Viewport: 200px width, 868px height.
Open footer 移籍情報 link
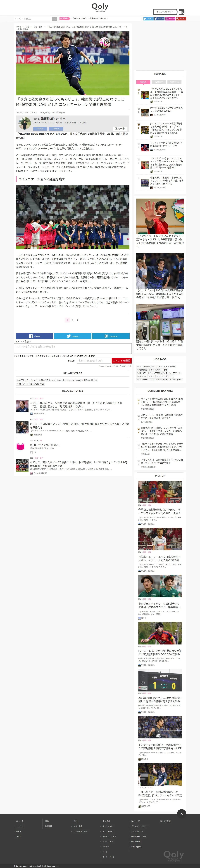[x=48, y=826]
